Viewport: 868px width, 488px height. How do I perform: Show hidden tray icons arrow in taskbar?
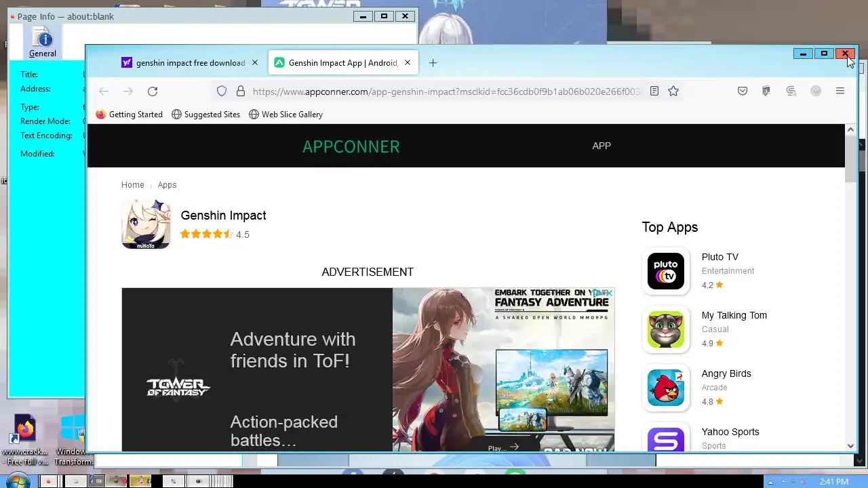pyautogui.click(x=770, y=482)
